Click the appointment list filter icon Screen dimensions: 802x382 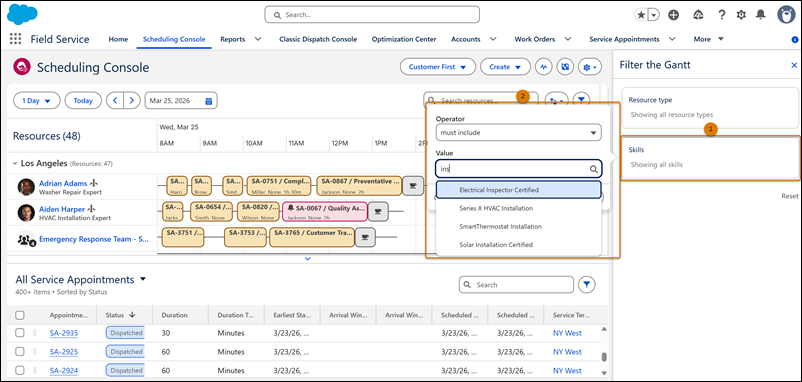586,284
